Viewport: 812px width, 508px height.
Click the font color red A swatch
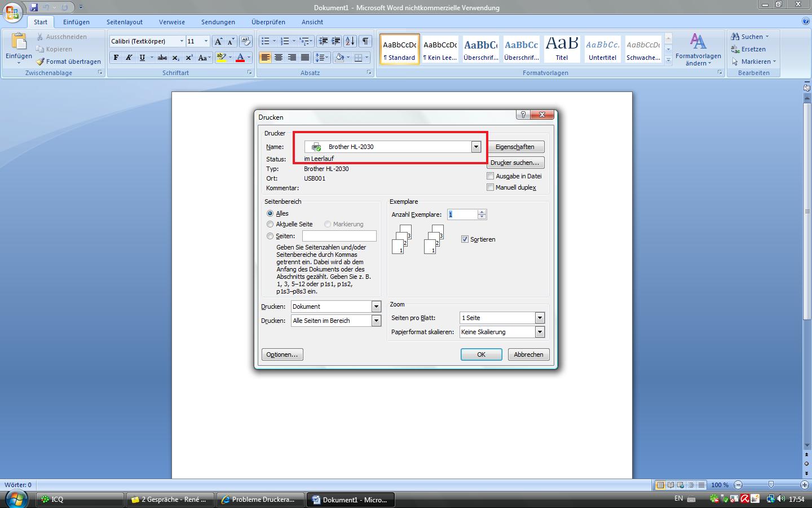pyautogui.click(x=240, y=58)
